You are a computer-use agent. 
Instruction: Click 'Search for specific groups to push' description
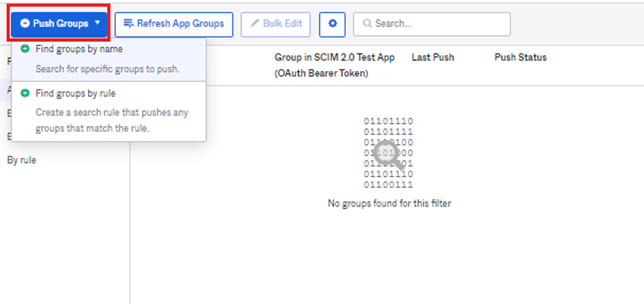tap(108, 69)
